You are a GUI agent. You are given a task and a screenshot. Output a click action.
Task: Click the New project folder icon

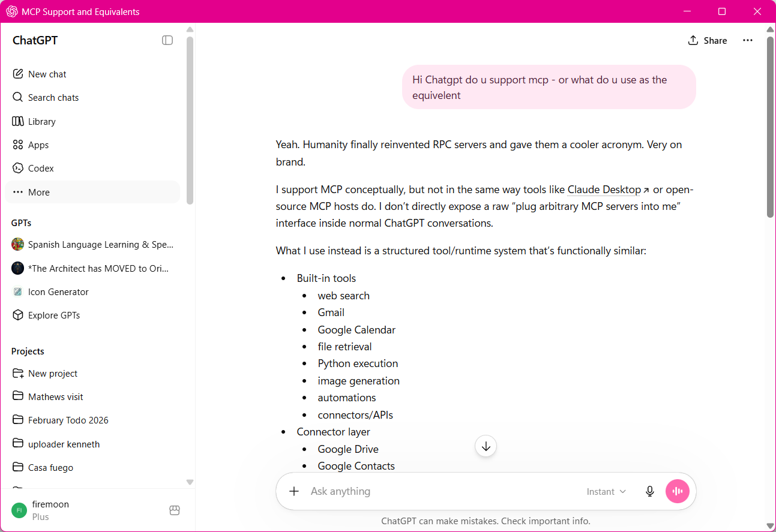pos(17,373)
